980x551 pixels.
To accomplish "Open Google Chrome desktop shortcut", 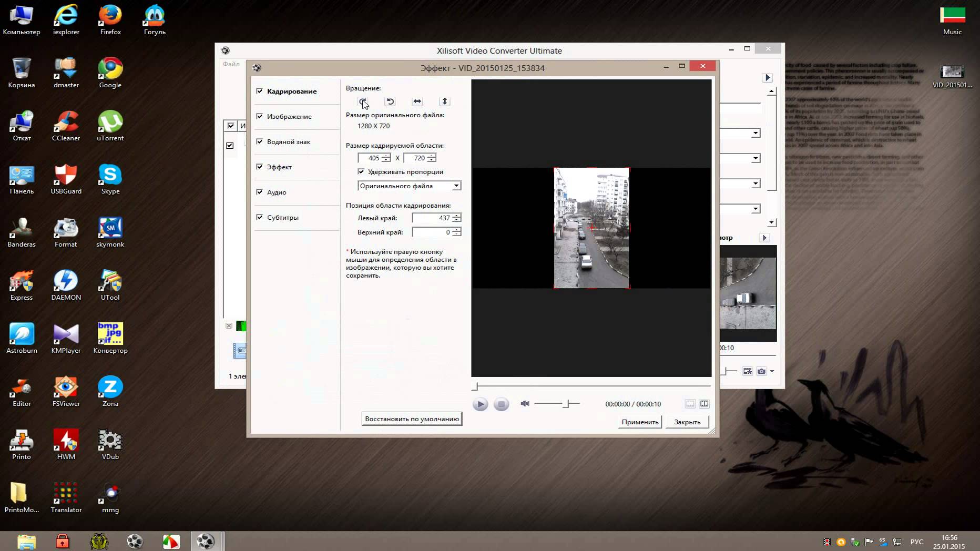I will [110, 73].
